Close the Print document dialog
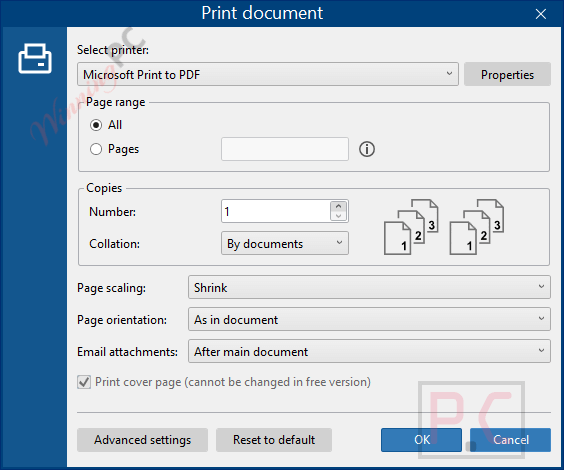The height and width of the screenshot is (470, 564). pyautogui.click(x=541, y=14)
